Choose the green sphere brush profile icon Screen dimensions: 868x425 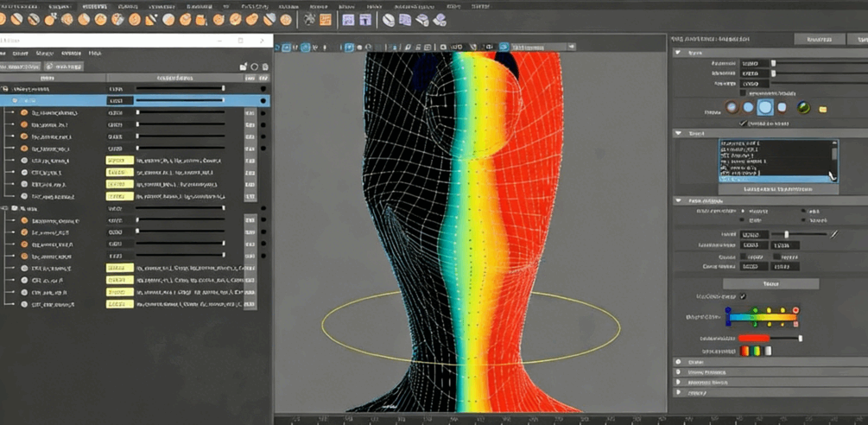(x=804, y=108)
